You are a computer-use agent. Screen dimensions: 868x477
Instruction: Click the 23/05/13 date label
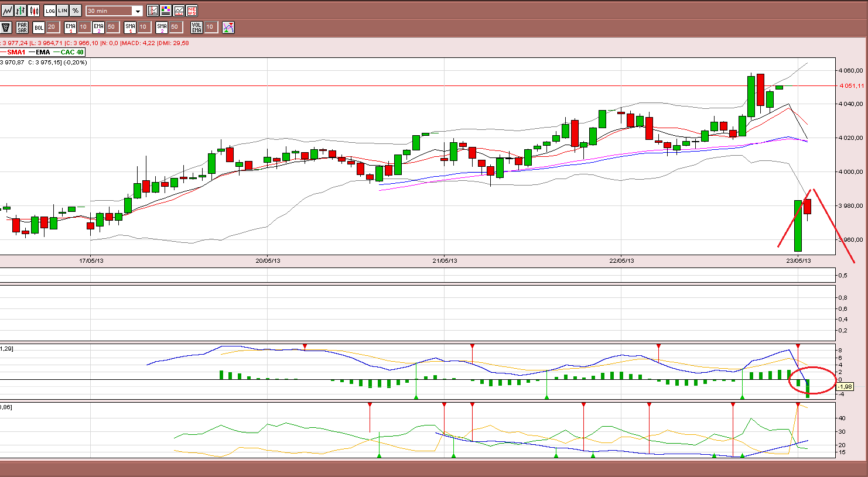(798, 260)
